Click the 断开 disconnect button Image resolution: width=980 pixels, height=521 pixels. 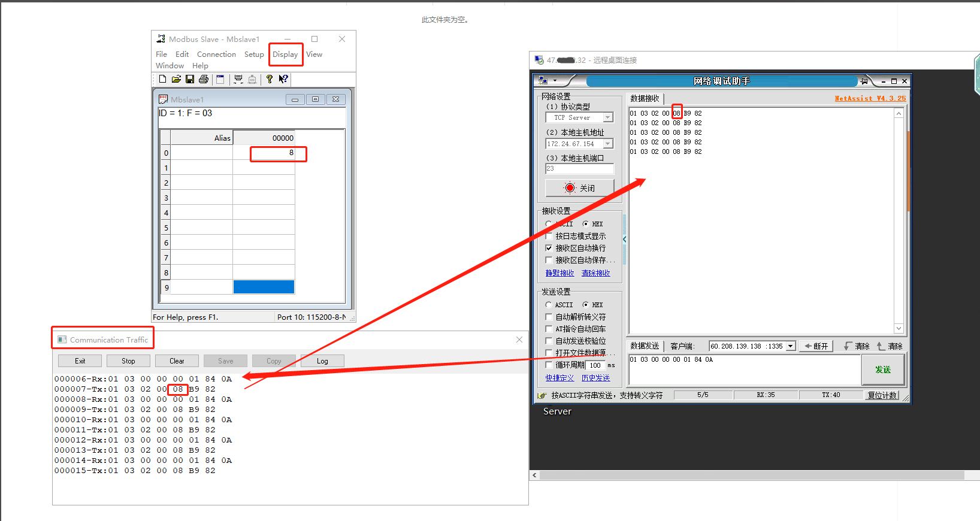(816, 346)
